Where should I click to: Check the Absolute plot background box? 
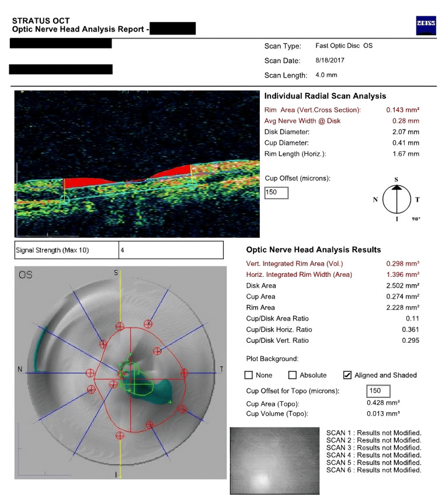(x=292, y=375)
